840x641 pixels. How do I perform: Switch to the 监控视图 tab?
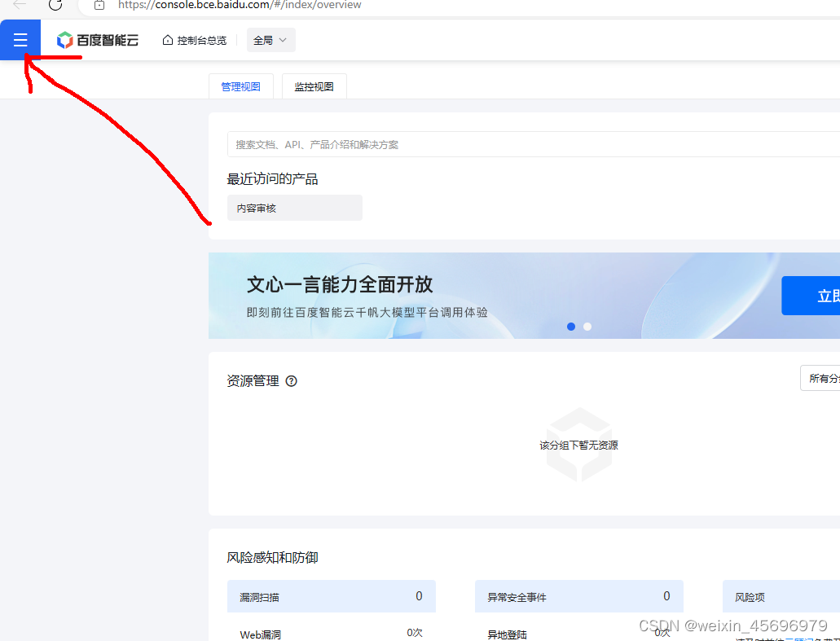[x=314, y=87]
